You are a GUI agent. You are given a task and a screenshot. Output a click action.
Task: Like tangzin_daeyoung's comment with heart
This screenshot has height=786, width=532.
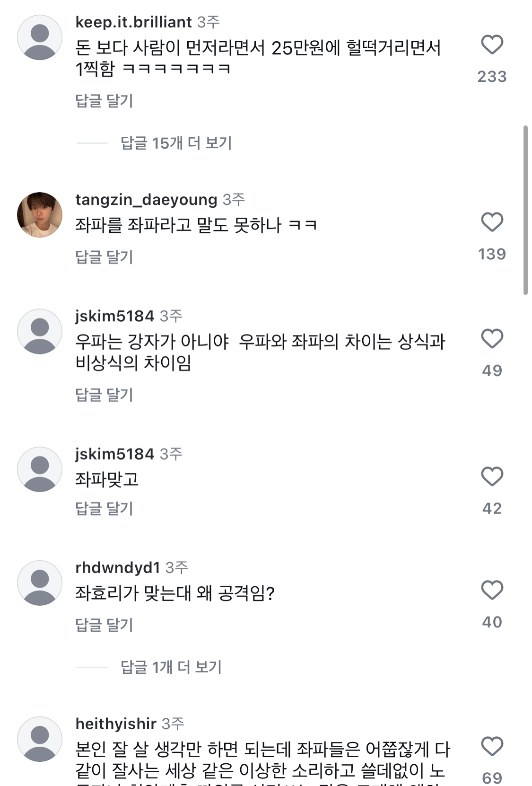click(x=492, y=222)
